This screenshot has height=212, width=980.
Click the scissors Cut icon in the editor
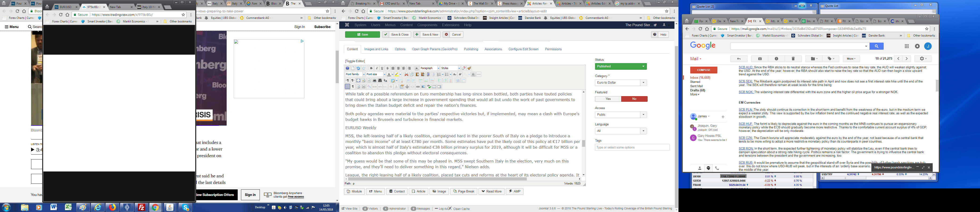coord(406,75)
